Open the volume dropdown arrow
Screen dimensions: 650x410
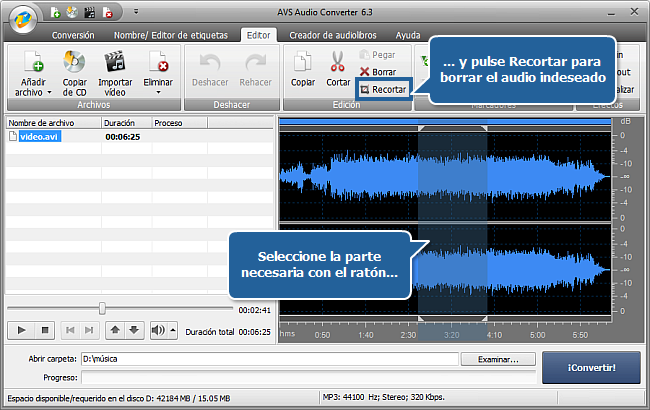pos(172,330)
